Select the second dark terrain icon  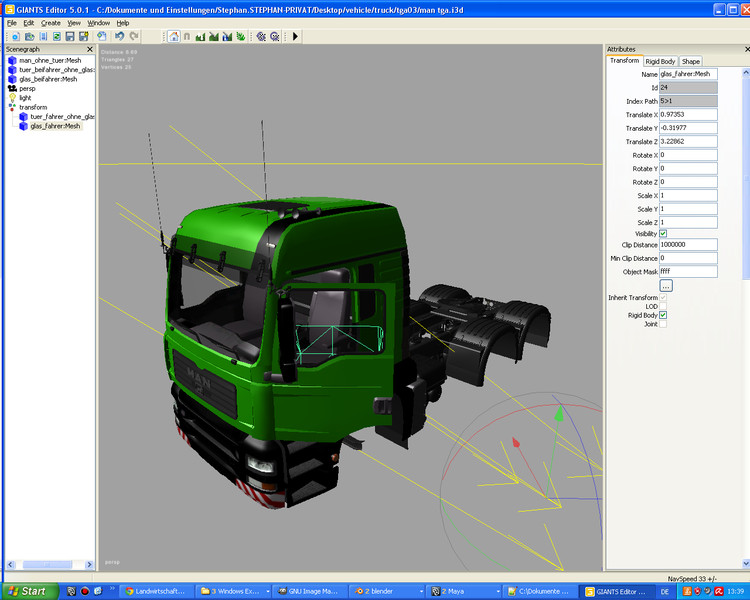(214, 36)
